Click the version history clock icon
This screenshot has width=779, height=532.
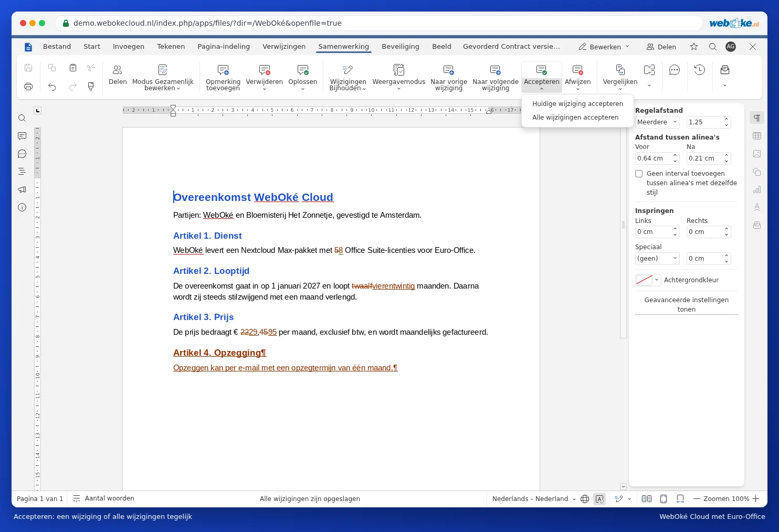pos(699,70)
